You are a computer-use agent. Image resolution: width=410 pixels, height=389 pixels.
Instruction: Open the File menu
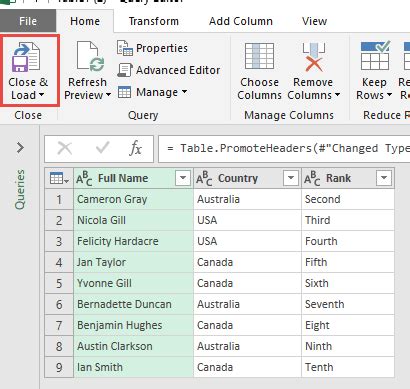pos(28,21)
